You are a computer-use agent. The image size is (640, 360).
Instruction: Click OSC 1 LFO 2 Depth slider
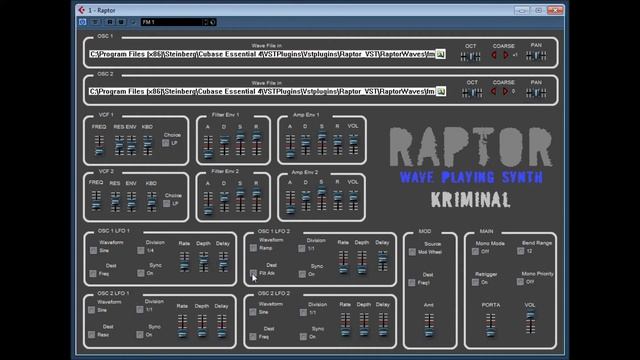point(362,262)
